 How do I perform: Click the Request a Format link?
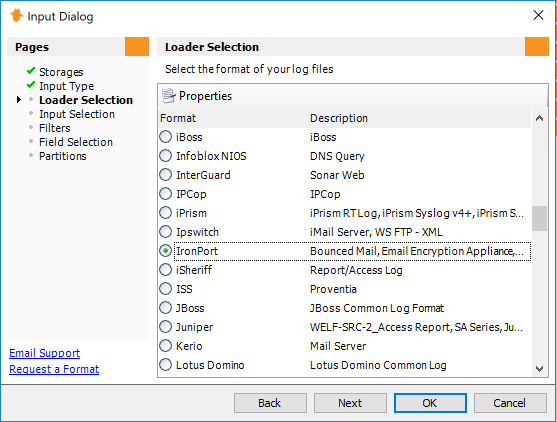click(x=54, y=369)
